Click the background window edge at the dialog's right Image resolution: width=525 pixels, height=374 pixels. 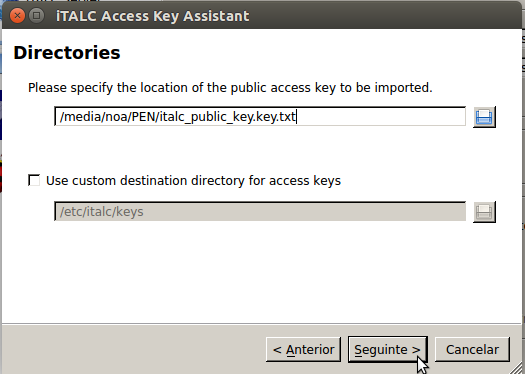523,134
